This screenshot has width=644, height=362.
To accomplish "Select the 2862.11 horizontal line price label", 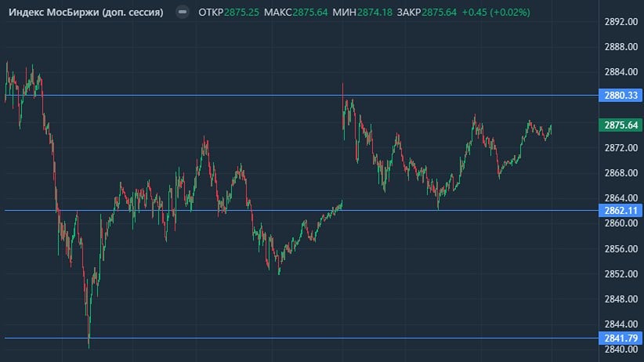I will [620, 211].
